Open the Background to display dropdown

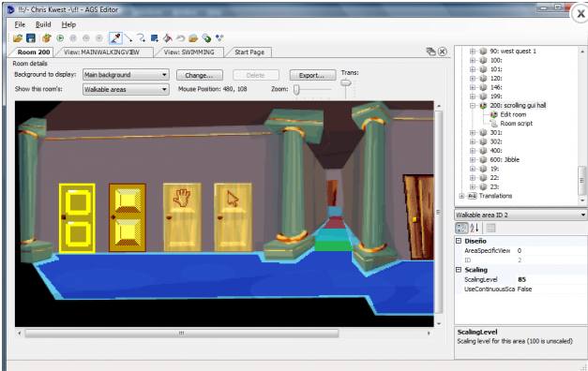coord(126,75)
